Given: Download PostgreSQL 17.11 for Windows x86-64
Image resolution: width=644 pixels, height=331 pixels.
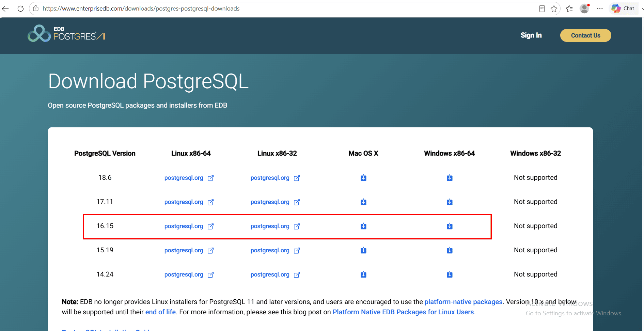Looking at the screenshot, I should [x=450, y=202].
